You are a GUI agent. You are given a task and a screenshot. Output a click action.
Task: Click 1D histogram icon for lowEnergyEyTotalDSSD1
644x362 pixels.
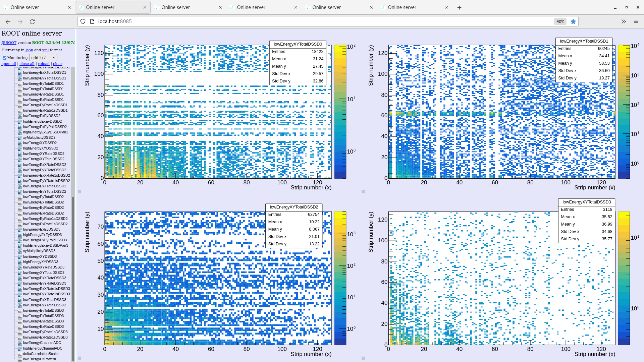point(20,84)
